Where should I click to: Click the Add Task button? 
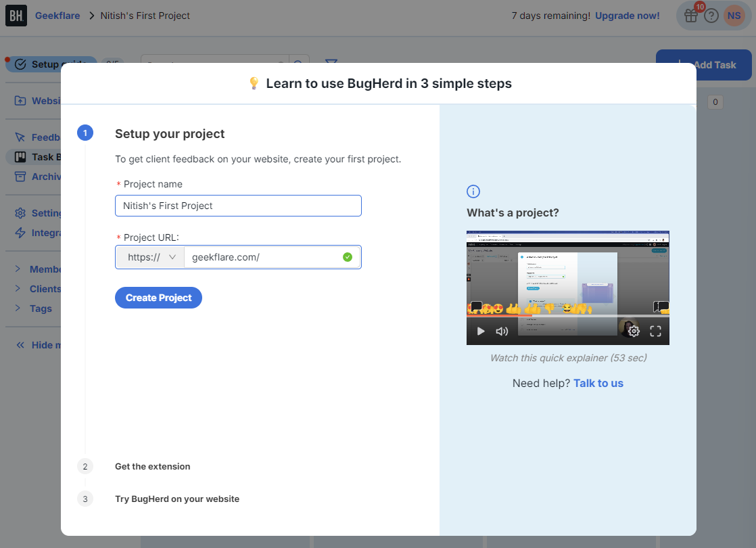pos(703,65)
